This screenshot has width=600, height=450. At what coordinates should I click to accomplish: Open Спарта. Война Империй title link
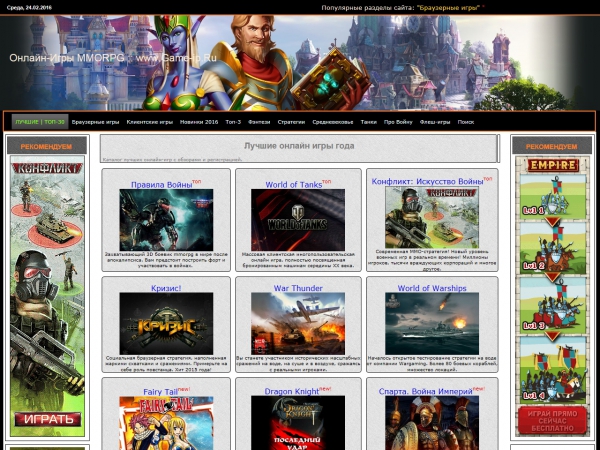tap(426, 391)
